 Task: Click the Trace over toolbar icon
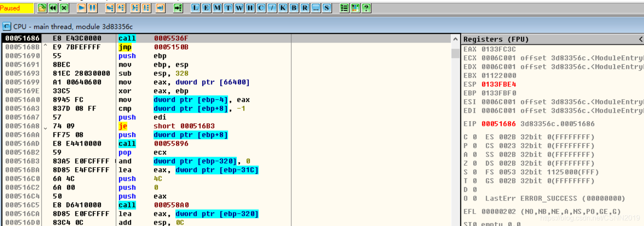146,8
